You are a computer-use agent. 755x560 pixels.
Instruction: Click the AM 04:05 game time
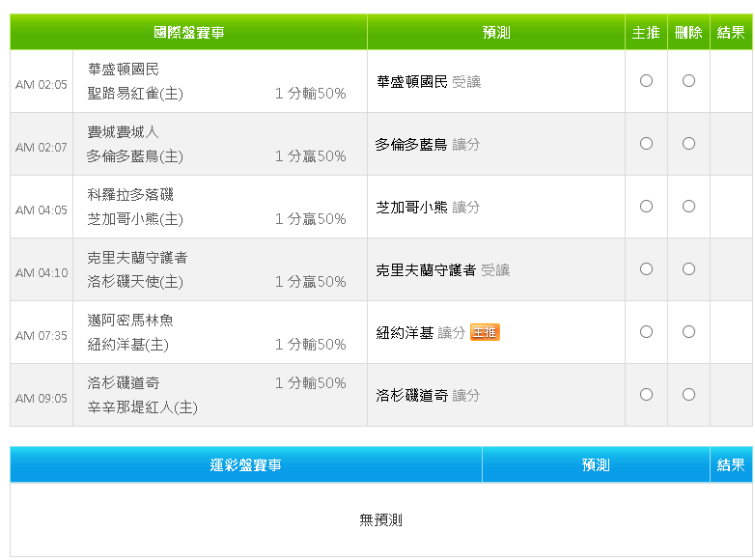tap(42, 210)
